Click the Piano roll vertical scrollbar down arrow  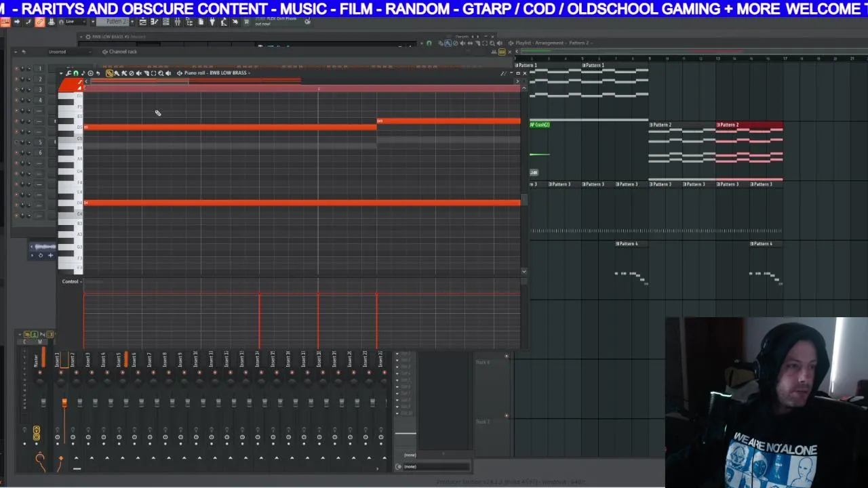pyautogui.click(x=524, y=271)
